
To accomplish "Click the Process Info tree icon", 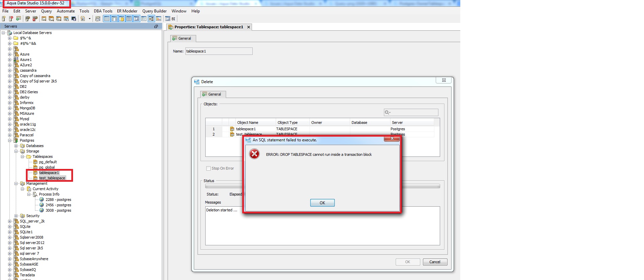I will coord(35,194).
